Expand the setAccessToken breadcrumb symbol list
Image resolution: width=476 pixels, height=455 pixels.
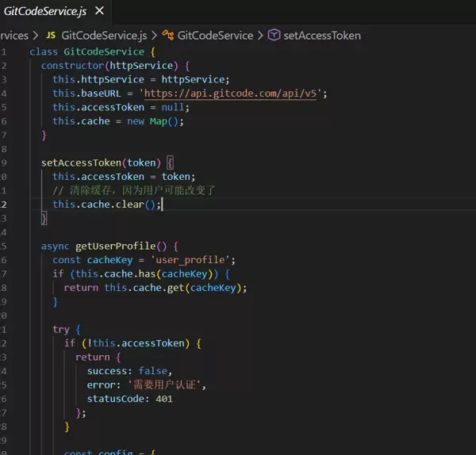pos(321,36)
